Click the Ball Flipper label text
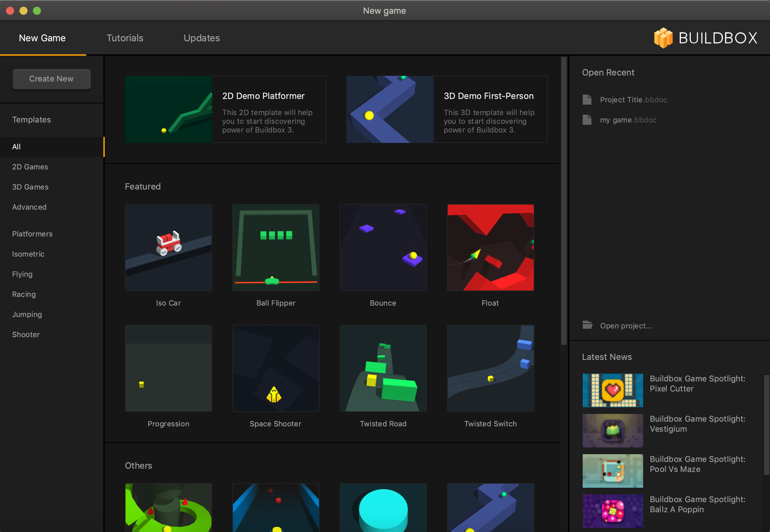Image resolution: width=770 pixels, height=532 pixels. tap(276, 303)
